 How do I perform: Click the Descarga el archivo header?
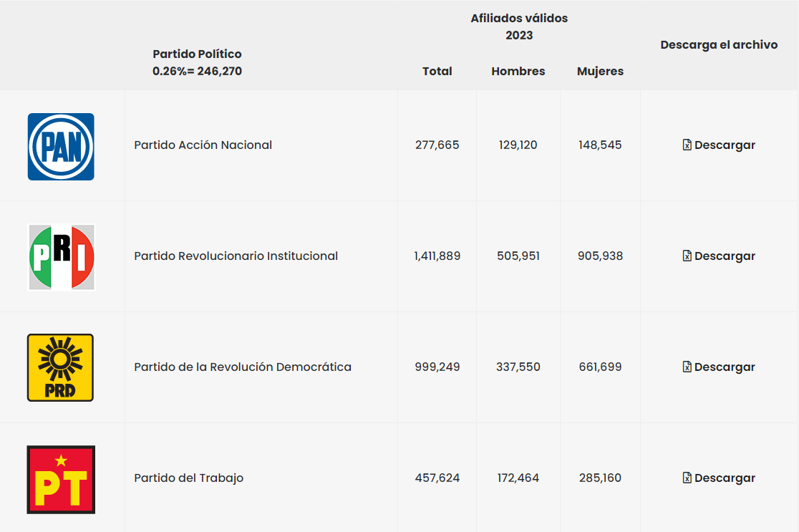[719, 45]
